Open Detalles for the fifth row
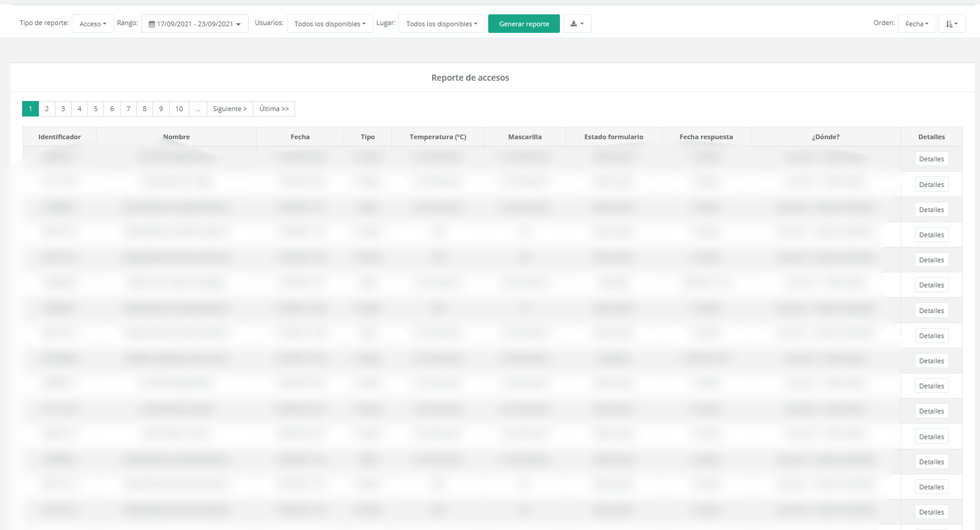The height and width of the screenshot is (530, 980). 931,260
